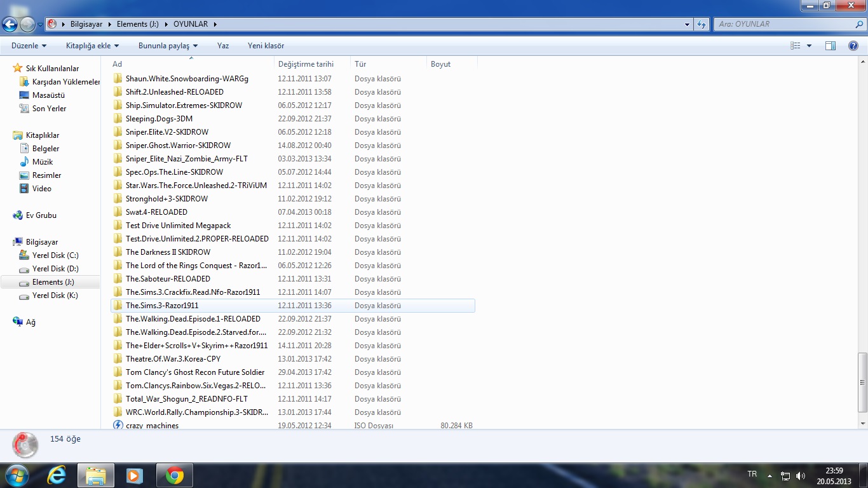Select the Swat.4-RELOADED folder icon

coord(118,212)
